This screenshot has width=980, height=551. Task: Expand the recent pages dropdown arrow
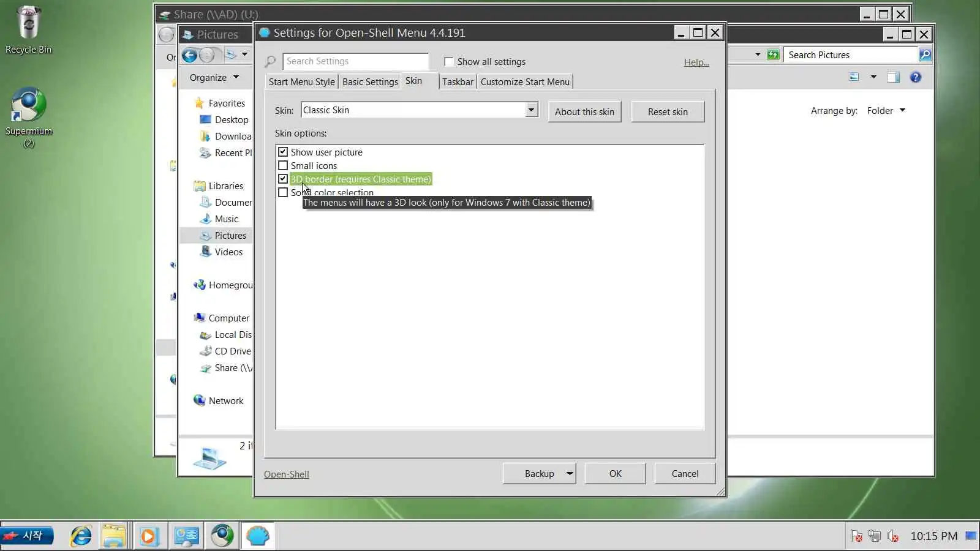244,54
